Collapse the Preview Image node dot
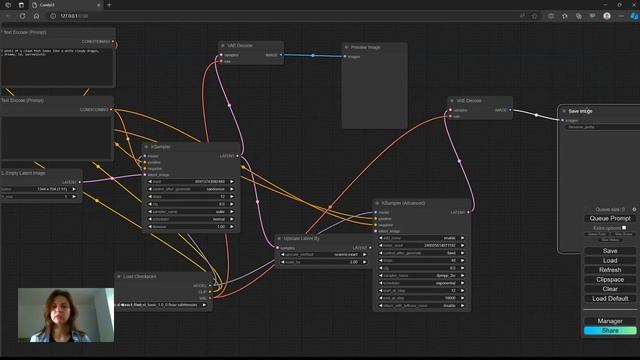Image resolution: width=640 pixels, height=360 pixels. click(347, 47)
